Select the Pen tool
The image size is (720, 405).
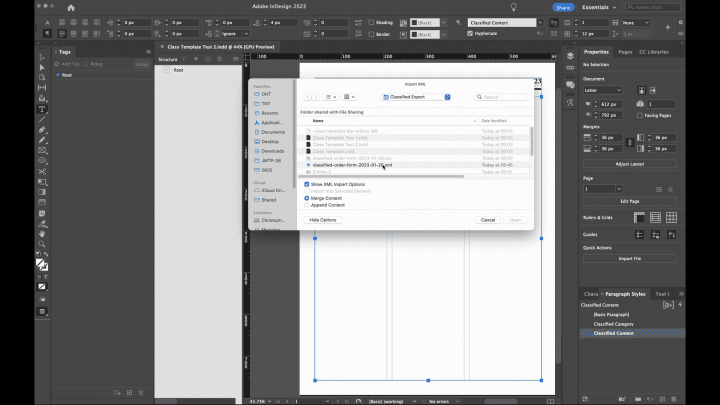[x=42, y=130]
